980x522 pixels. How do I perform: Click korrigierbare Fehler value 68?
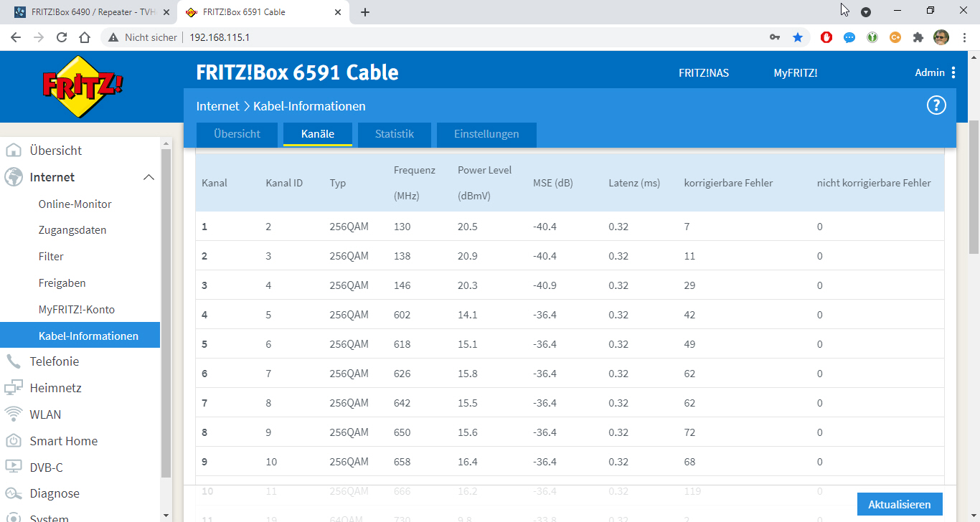click(x=690, y=462)
